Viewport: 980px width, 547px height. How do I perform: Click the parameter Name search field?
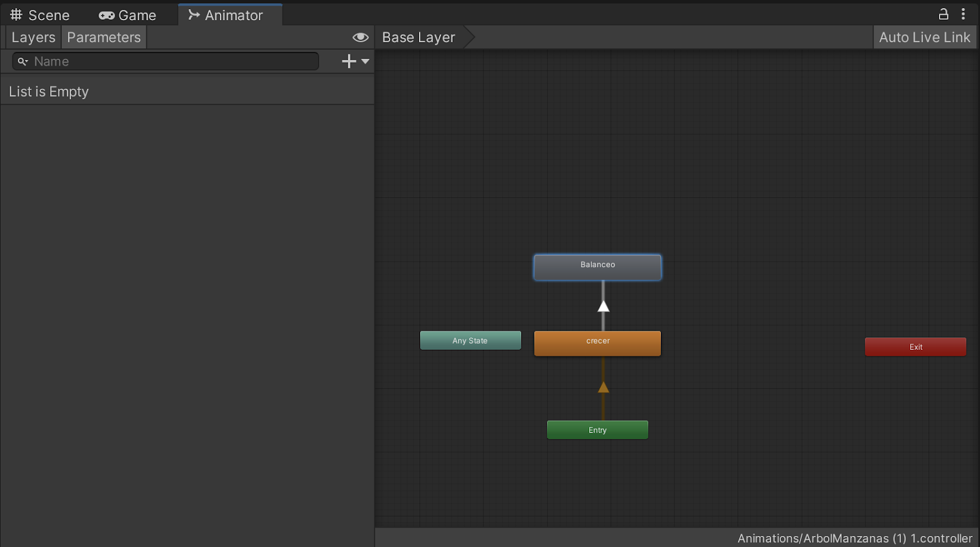(x=171, y=61)
